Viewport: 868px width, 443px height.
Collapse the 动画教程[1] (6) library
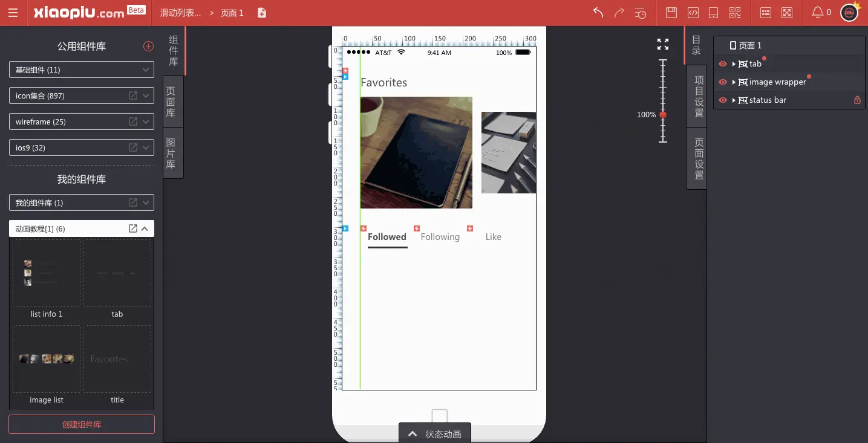(x=145, y=228)
